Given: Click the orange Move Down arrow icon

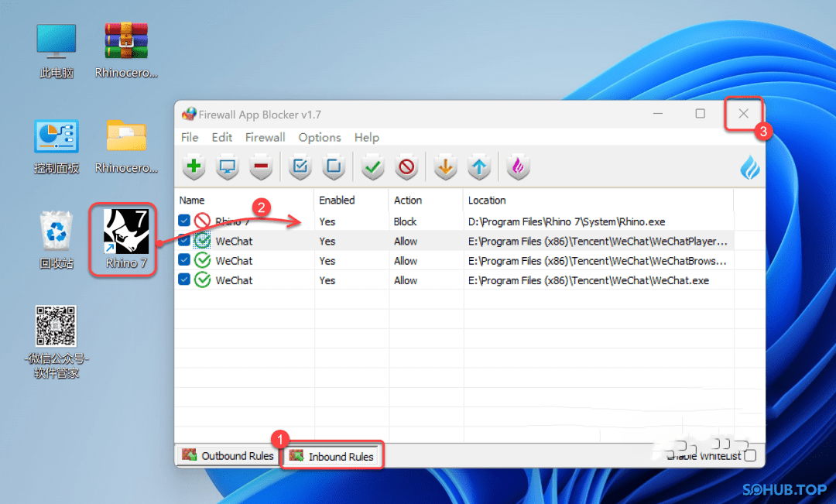Looking at the screenshot, I should tap(446, 166).
